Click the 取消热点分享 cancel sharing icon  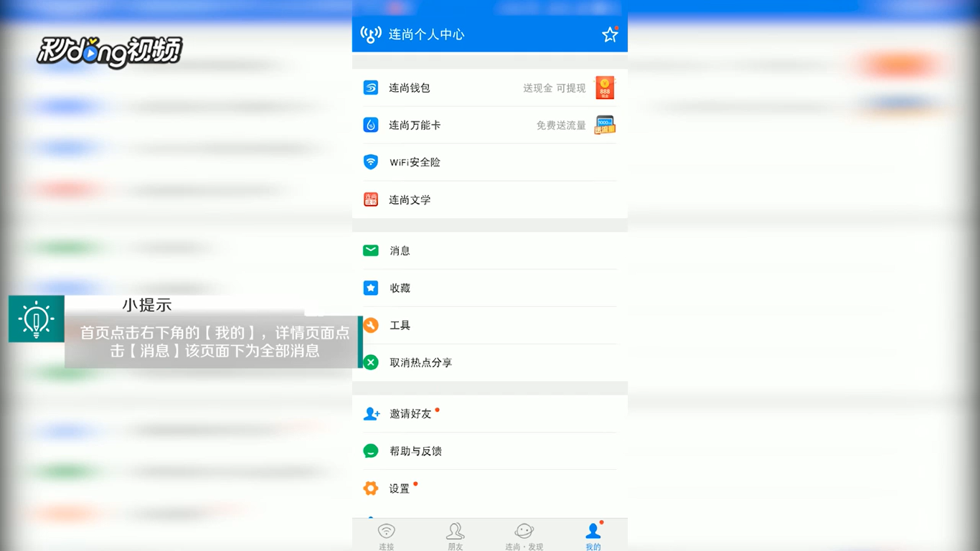tap(370, 362)
